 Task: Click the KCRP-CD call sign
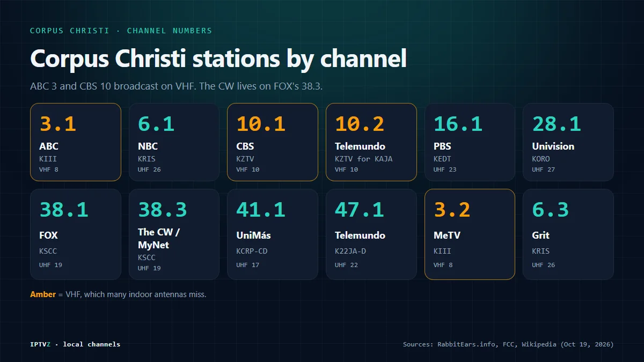tap(252, 251)
